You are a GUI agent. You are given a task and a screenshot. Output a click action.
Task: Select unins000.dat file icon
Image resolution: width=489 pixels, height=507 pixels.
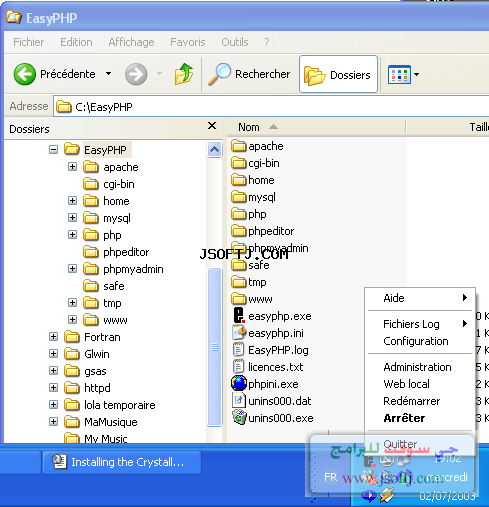point(238,400)
